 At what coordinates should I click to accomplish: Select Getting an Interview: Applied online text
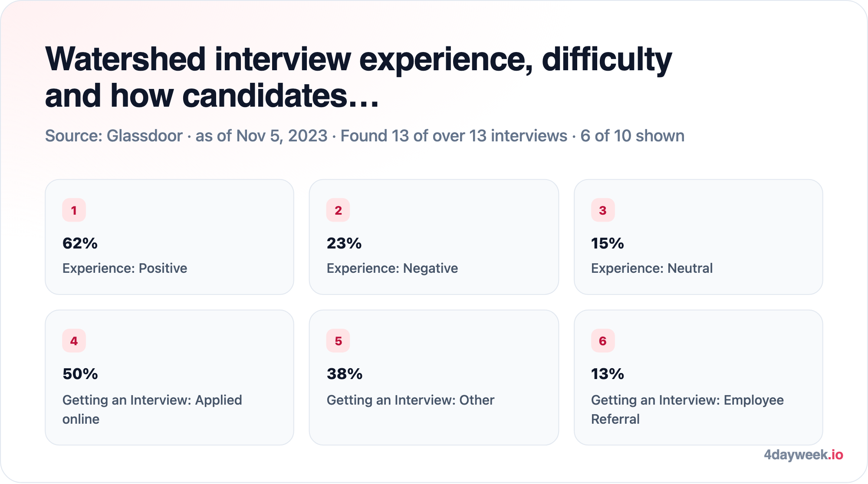tap(152, 409)
